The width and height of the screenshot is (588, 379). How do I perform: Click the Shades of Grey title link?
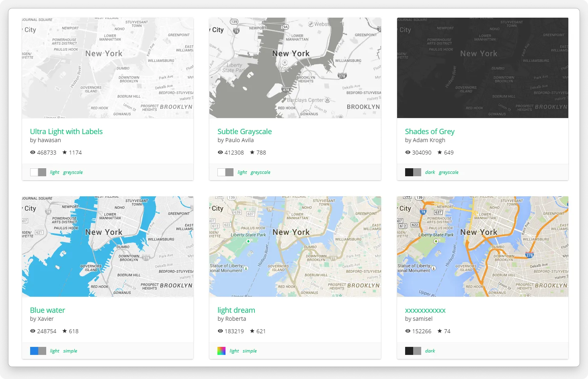430,132
